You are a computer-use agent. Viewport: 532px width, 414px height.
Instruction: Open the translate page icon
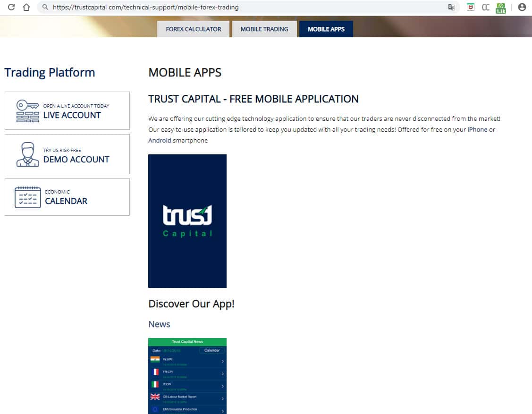pyautogui.click(x=451, y=7)
